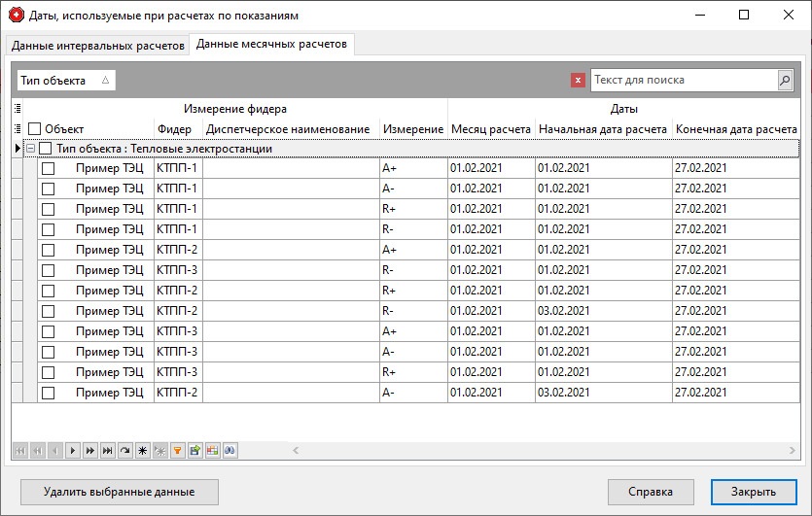Viewport: 812px width, 516px height.
Task: Collapse the Тепловые электростанции group
Action: tap(30, 149)
